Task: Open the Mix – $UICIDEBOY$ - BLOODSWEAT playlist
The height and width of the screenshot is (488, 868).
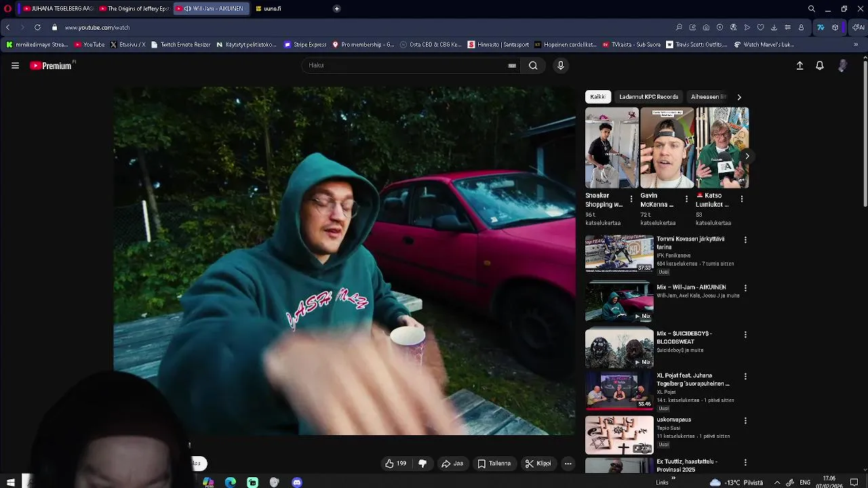Action: [684, 338]
